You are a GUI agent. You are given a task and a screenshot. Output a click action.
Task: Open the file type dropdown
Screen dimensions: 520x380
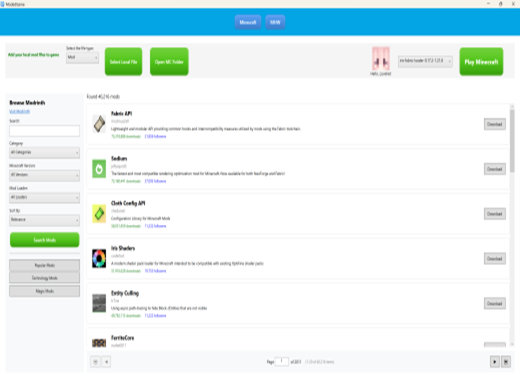coord(82,57)
